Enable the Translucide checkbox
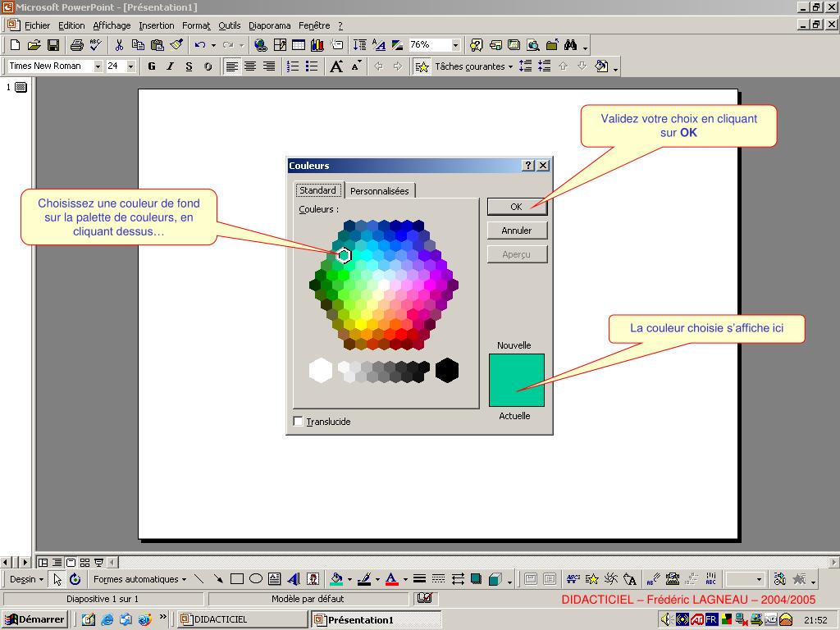Image resolution: width=840 pixels, height=630 pixels. coord(299,421)
